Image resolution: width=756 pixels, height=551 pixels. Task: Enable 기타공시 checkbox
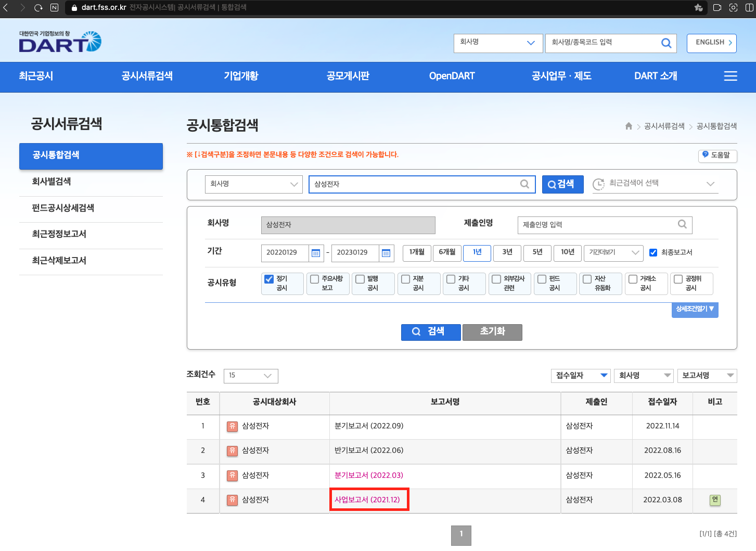[x=451, y=279]
